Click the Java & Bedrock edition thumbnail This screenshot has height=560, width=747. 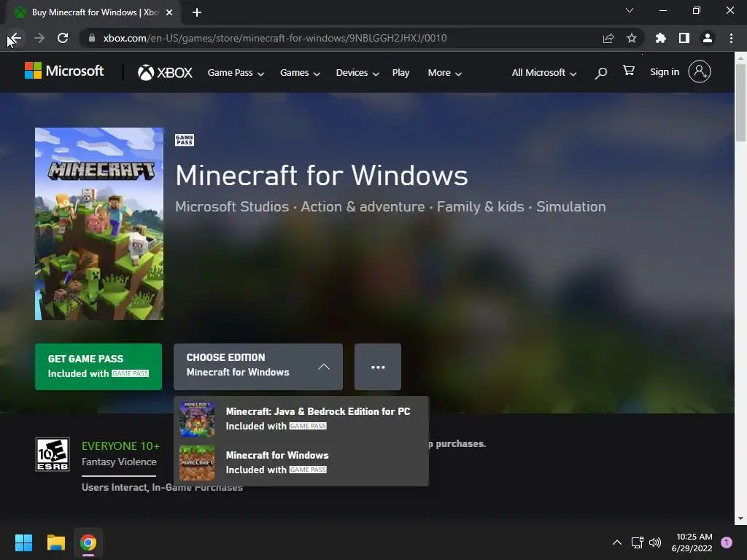197,419
